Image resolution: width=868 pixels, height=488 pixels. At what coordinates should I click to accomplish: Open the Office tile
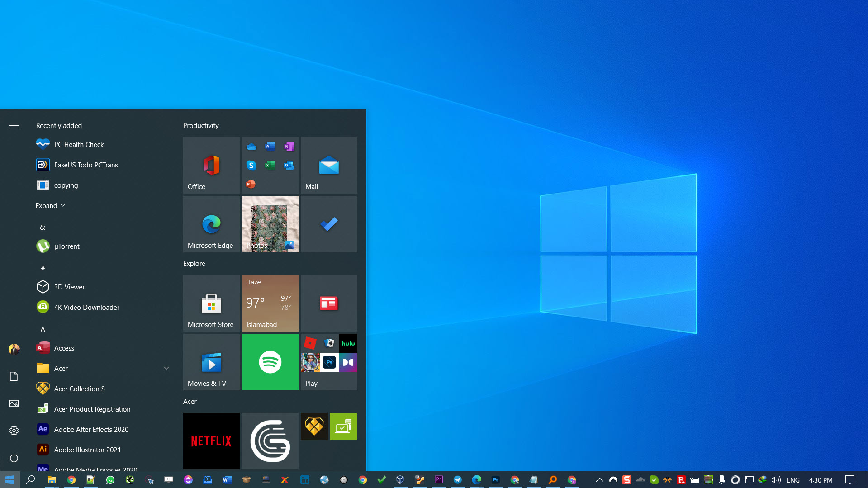[x=211, y=165]
